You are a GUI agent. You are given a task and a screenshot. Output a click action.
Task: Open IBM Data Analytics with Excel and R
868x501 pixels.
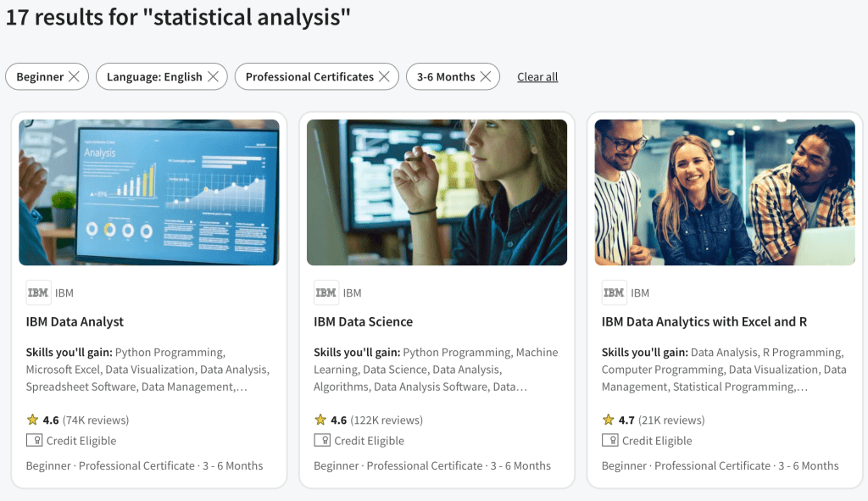pos(704,322)
